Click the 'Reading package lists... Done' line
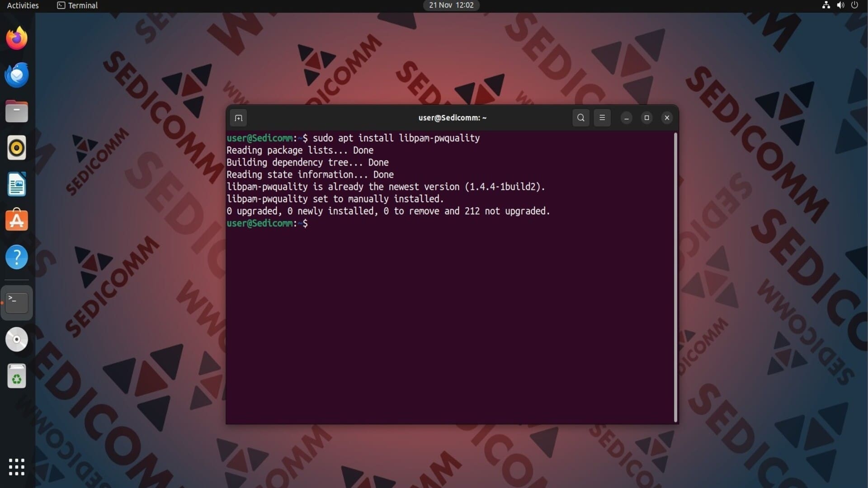868x488 pixels. click(300, 150)
